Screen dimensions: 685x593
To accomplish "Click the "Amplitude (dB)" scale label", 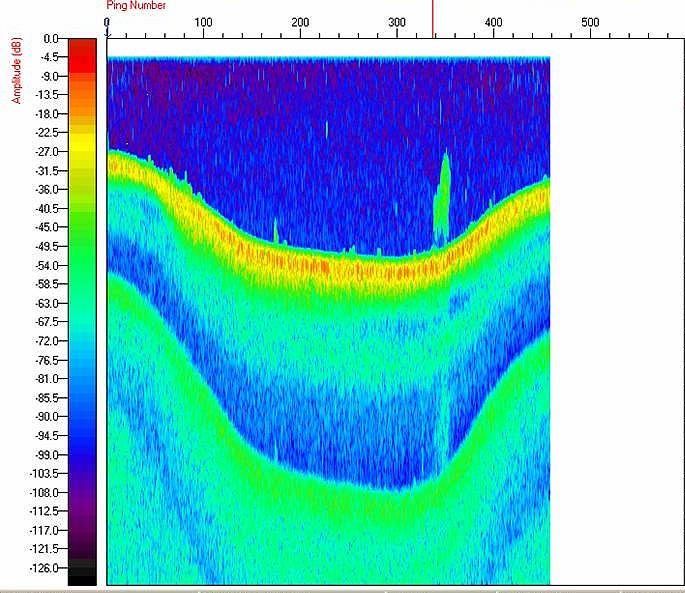I will tap(17, 71).
